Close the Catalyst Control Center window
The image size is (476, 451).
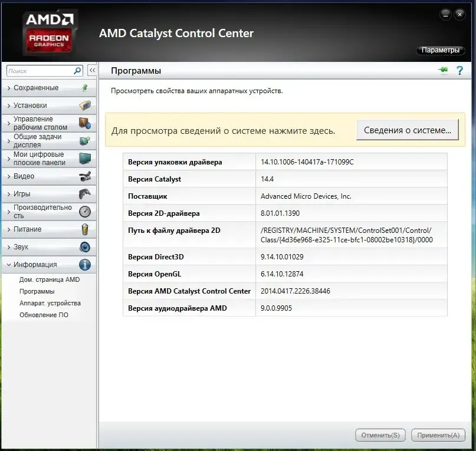tap(460, 14)
